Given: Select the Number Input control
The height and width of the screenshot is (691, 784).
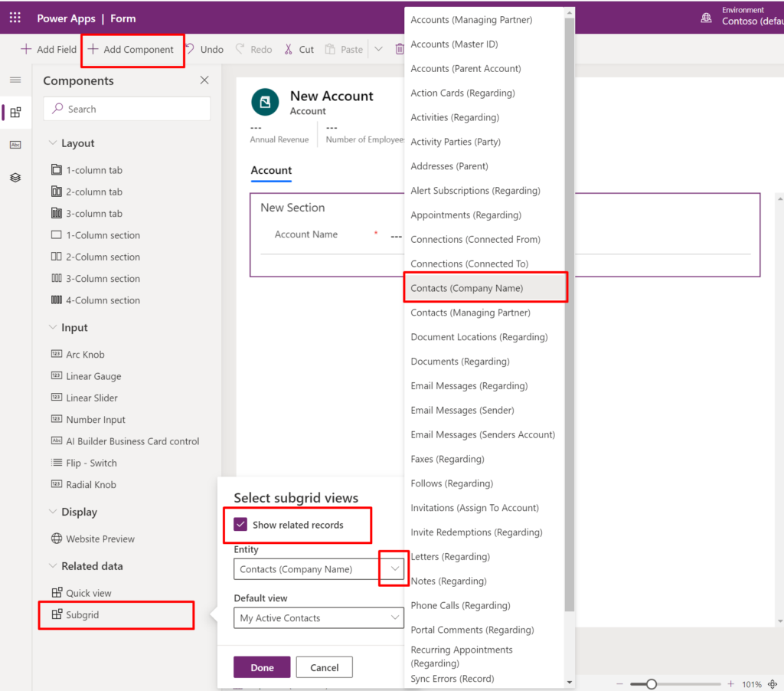Looking at the screenshot, I should pos(88,419).
